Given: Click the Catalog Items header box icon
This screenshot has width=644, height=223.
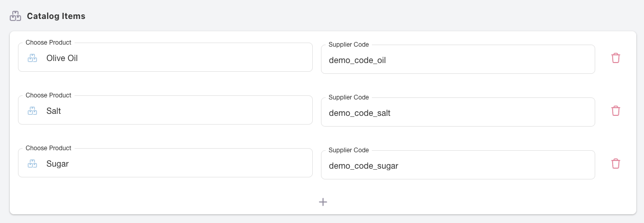Looking at the screenshot, I should (15, 16).
